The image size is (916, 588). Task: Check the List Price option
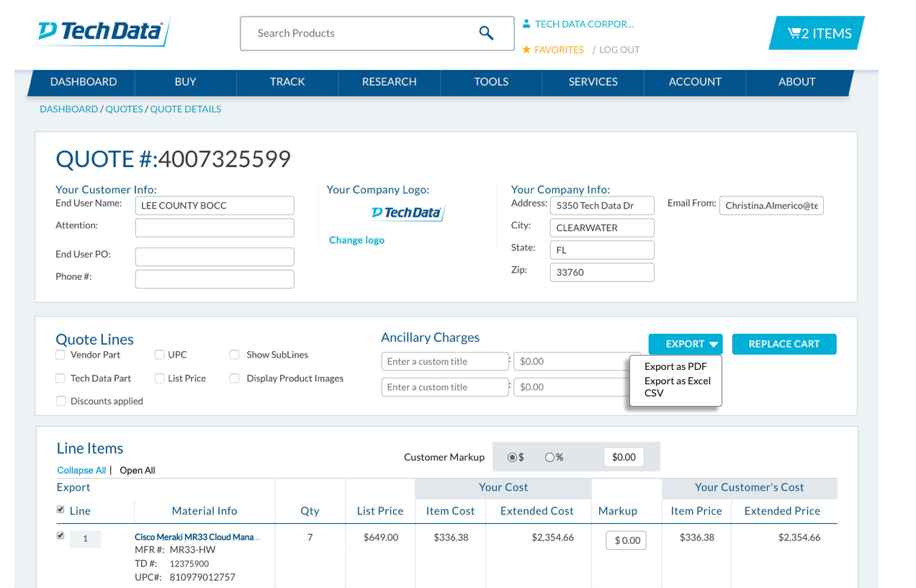coord(159,379)
